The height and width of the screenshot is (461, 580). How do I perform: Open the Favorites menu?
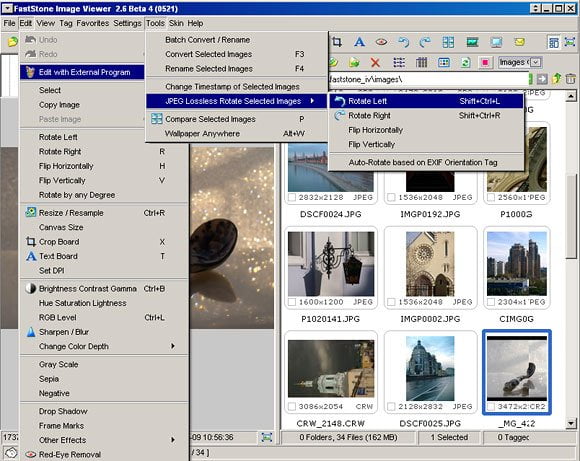pos(92,23)
